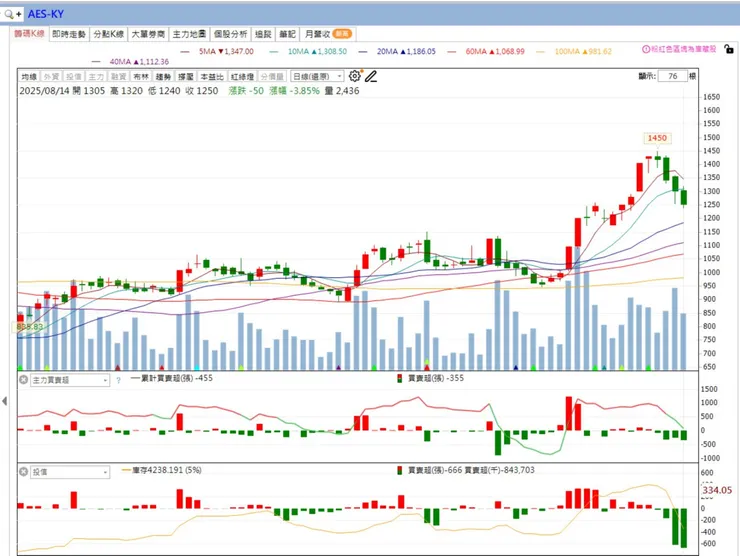Switch to the 筆記 tab
740x556 pixels.
point(287,34)
